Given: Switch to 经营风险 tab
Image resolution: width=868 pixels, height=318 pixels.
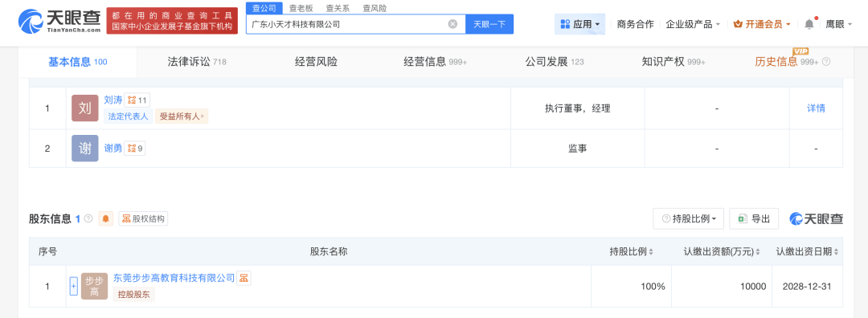Looking at the screenshot, I should [316, 62].
